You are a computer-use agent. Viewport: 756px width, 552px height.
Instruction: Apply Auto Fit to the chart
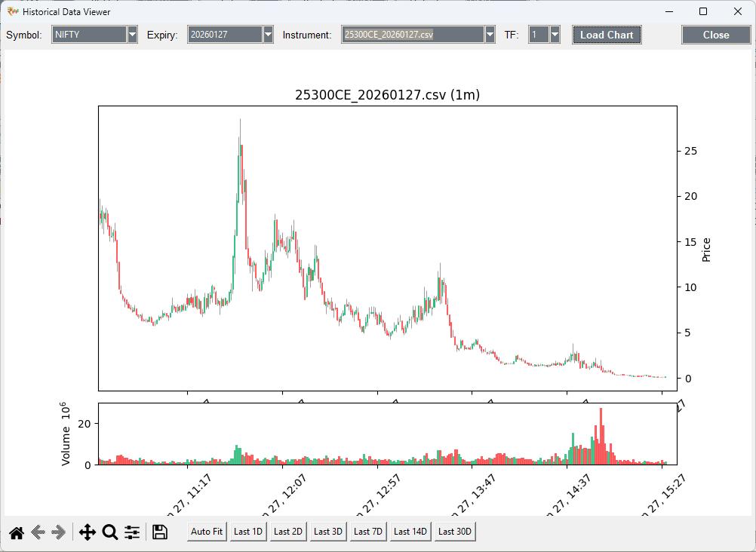[x=206, y=531]
